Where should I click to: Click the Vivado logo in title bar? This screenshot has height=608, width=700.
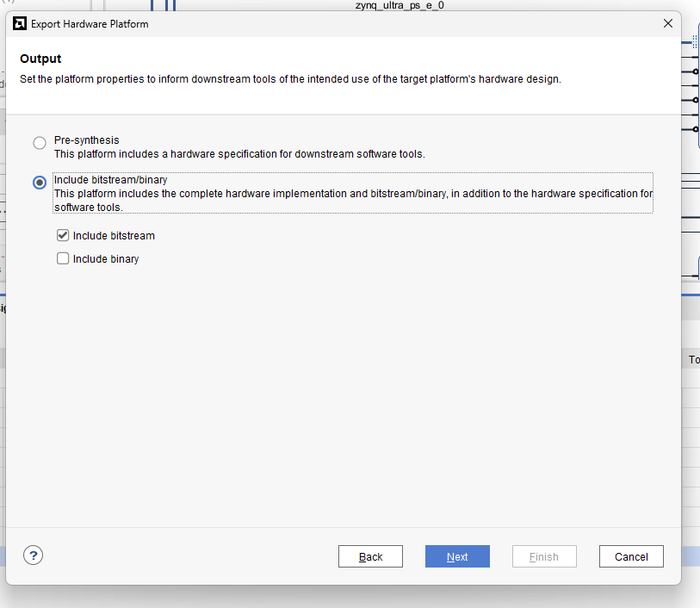(x=20, y=24)
